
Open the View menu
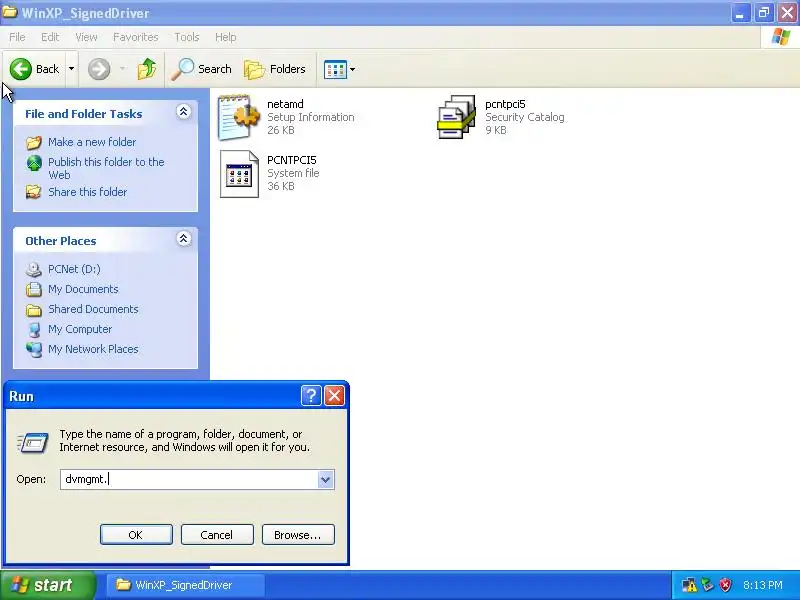pyautogui.click(x=86, y=37)
